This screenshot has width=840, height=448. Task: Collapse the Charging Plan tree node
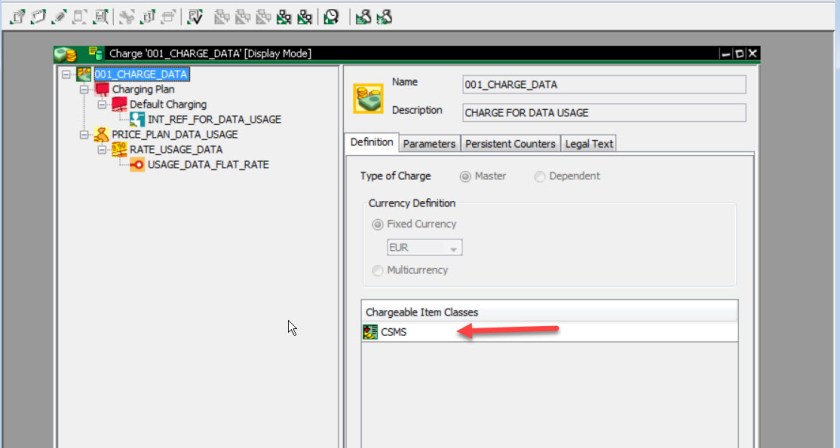pyautogui.click(x=85, y=89)
